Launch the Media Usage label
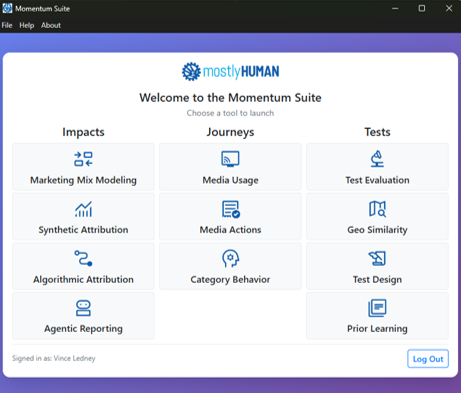The width and height of the screenshot is (461, 393). coord(230,180)
